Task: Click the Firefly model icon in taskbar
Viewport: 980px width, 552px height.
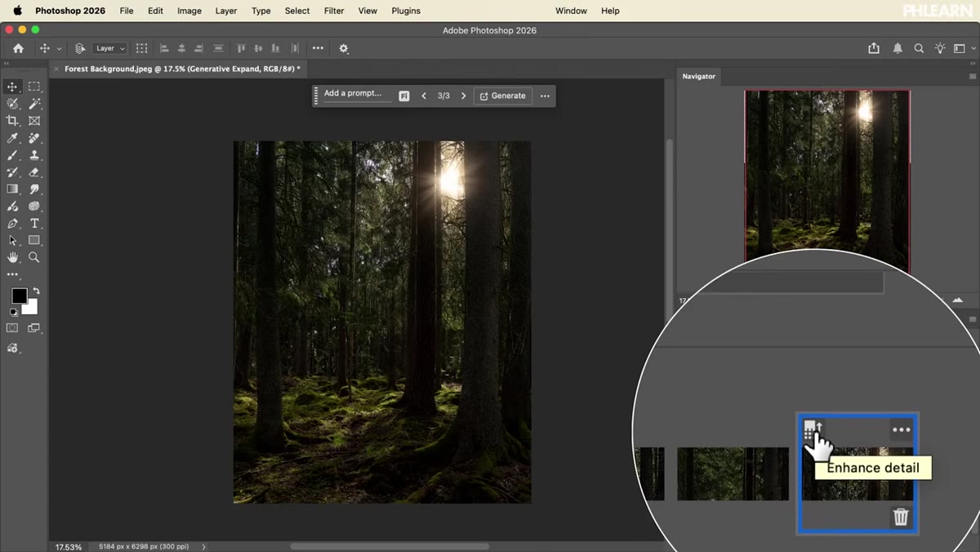Action: [403, 96]
